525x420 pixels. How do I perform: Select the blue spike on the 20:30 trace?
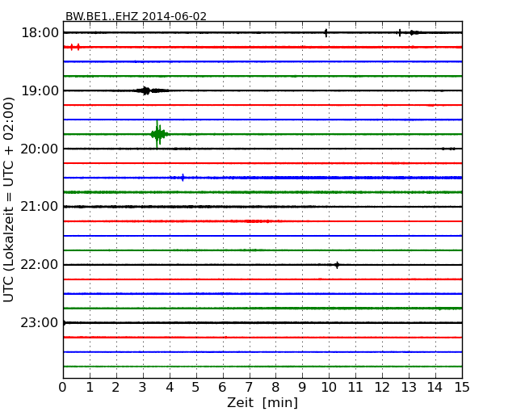click(183, 178)
